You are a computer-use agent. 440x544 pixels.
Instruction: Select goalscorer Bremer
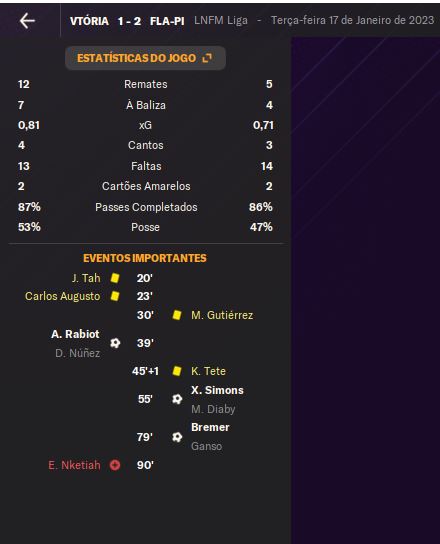coord(210,427)
